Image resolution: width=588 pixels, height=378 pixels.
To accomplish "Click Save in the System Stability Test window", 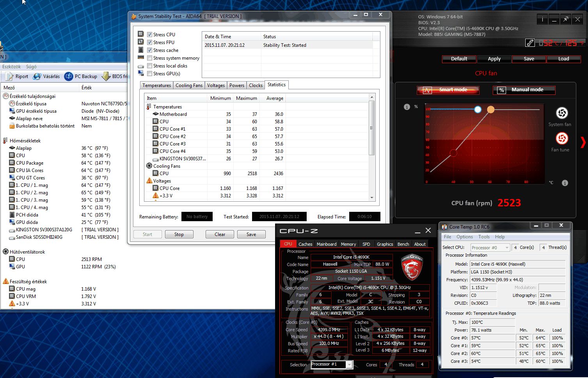I will [251, 234].
